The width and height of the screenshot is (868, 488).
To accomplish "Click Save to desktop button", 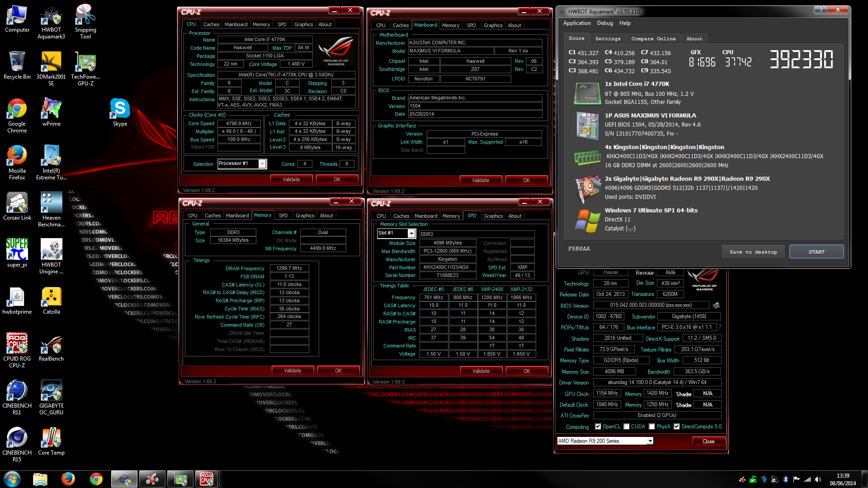I will (x=753, y=252).
